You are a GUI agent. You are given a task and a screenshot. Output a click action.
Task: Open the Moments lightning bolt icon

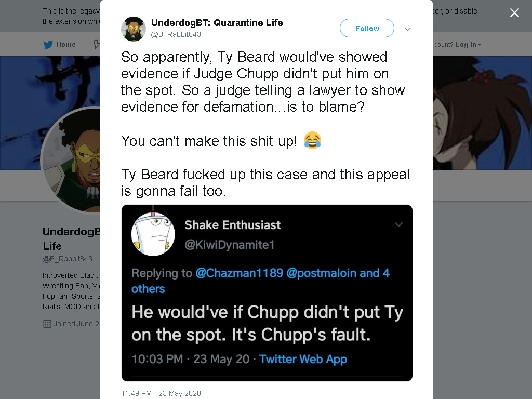coord(97,45)
